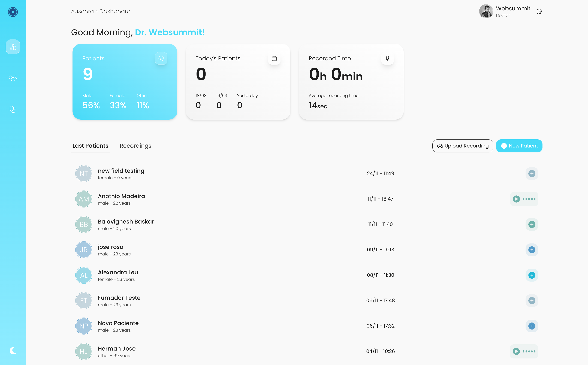Toggle dark mode with the moon icon
The width and height of the screenshot is (588, 365).
13,351
